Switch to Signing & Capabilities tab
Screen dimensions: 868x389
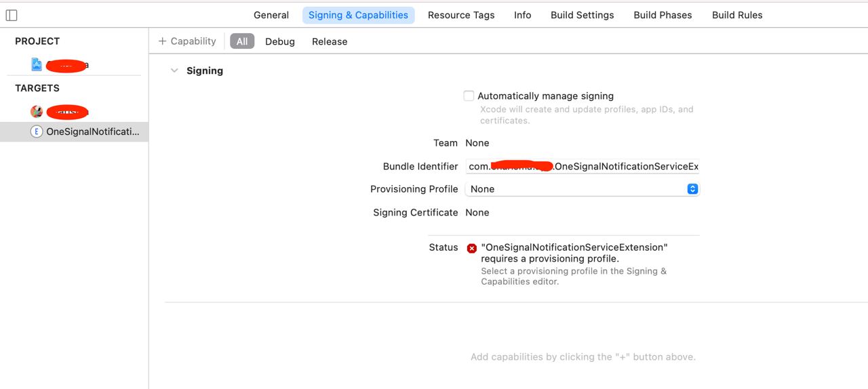pyautogui.click(x=359, y=15)
